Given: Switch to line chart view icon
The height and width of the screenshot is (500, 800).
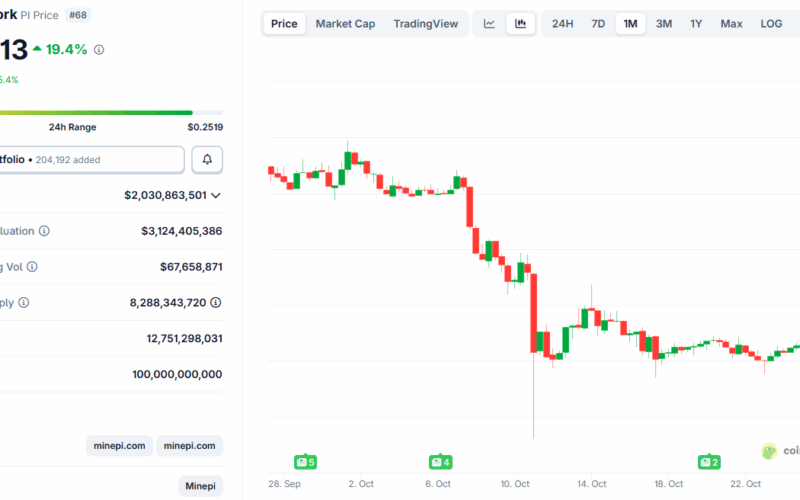Looking at the screenshot, I should click(489, 23).
